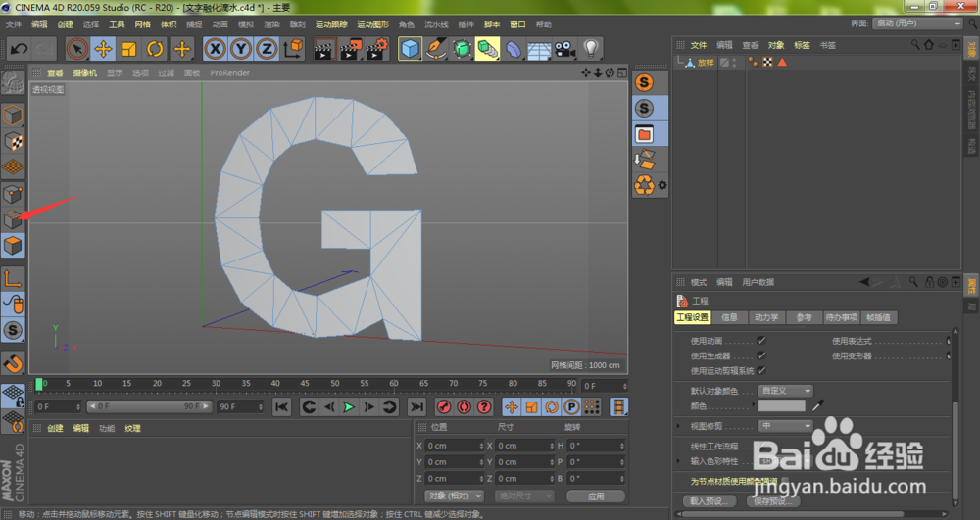Open the 运动图形 menu

pyautogui.click(x=371, y=24)
